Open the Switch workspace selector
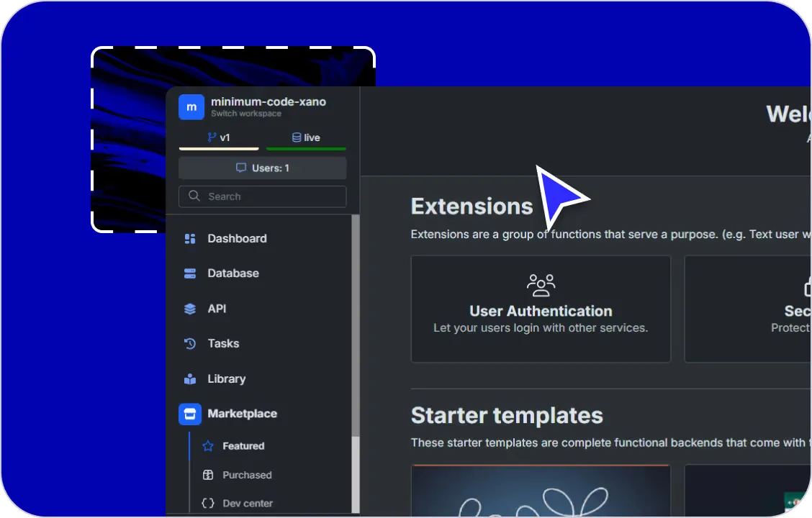This screenshot has width=812, height=518. click(x=246, y=114)
